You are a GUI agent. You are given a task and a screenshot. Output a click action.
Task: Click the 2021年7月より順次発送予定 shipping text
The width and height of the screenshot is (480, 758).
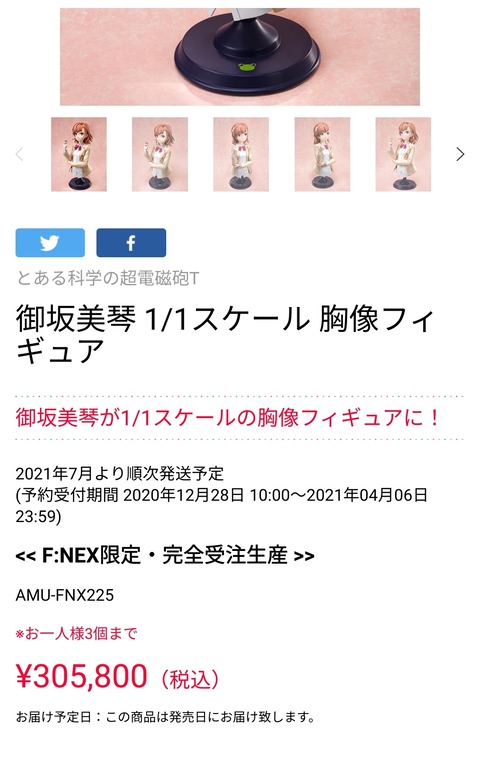point(119,473)
